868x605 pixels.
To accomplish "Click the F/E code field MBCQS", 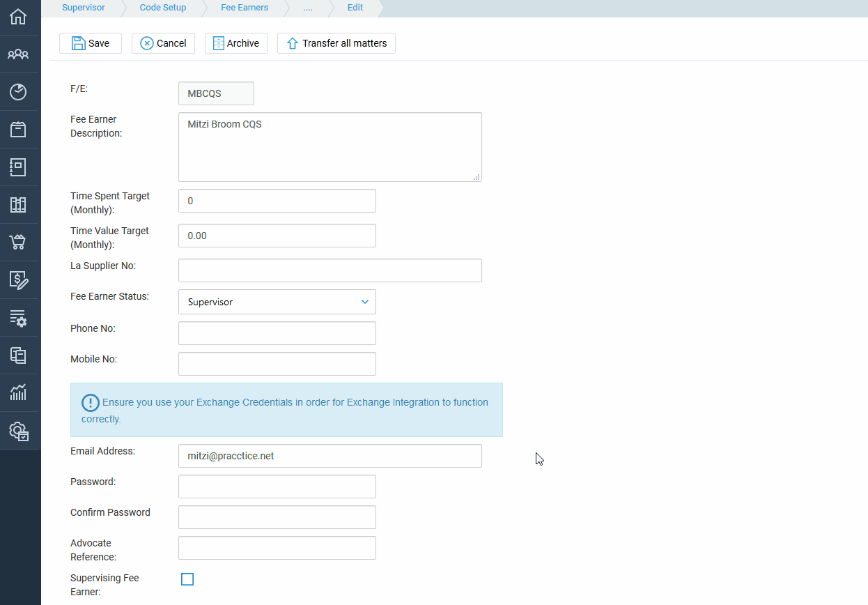I will coord(216,93).
